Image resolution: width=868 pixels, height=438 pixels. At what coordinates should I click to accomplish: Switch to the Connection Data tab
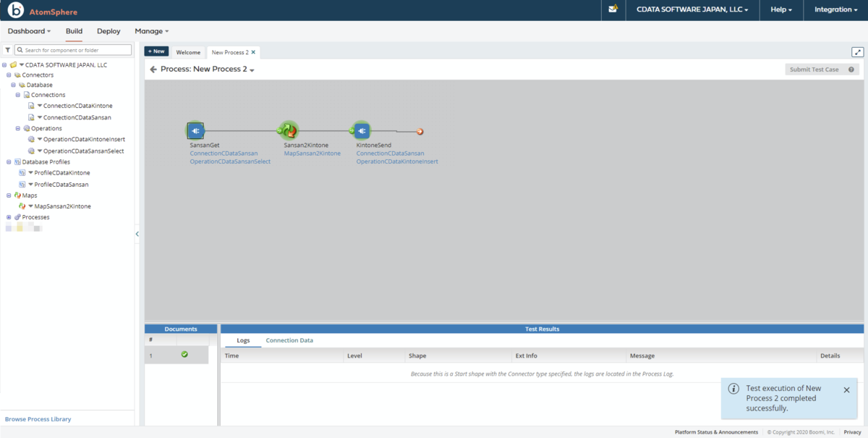(x=289, y=340)
